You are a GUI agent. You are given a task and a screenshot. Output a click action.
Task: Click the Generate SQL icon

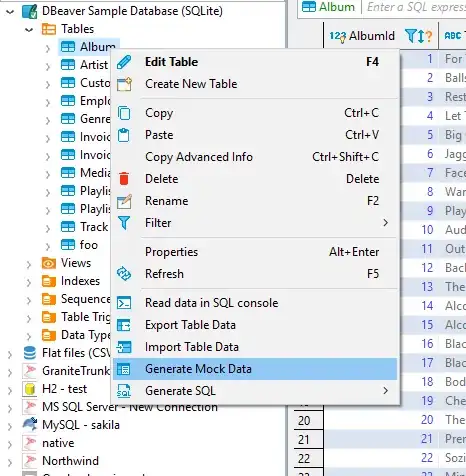point(124,391)
